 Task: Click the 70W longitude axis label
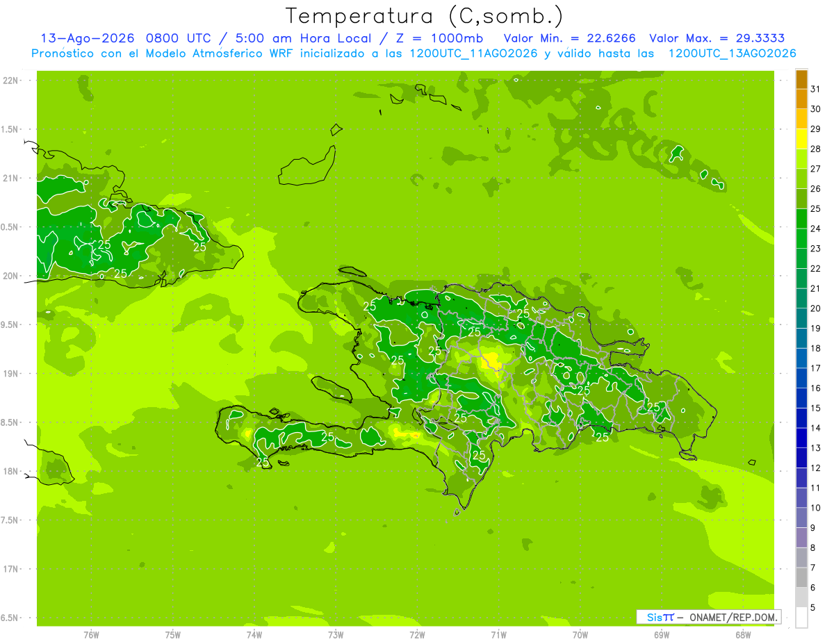tap(580, 634)
